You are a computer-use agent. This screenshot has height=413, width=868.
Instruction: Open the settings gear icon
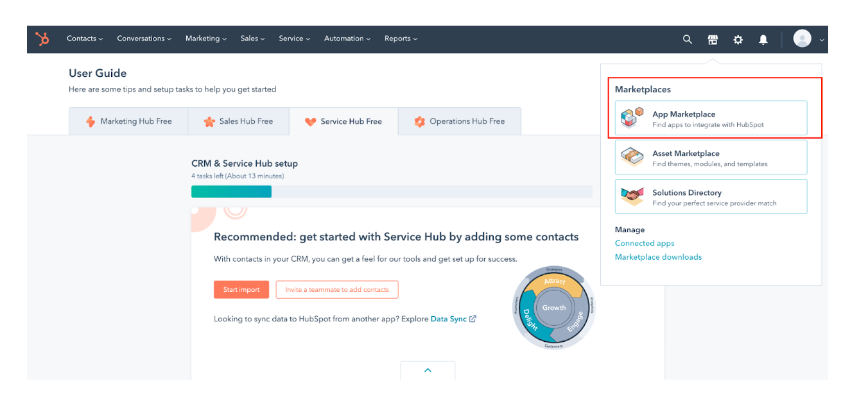(738, 39)
